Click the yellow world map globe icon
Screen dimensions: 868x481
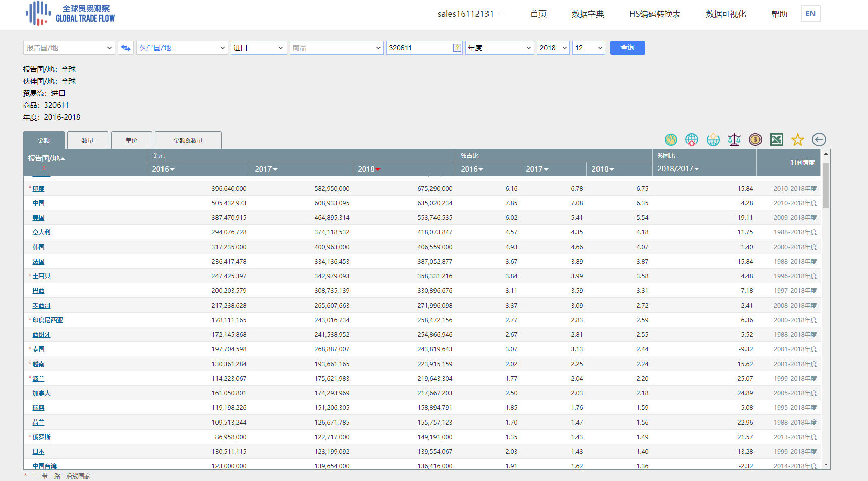pos(671,140)
